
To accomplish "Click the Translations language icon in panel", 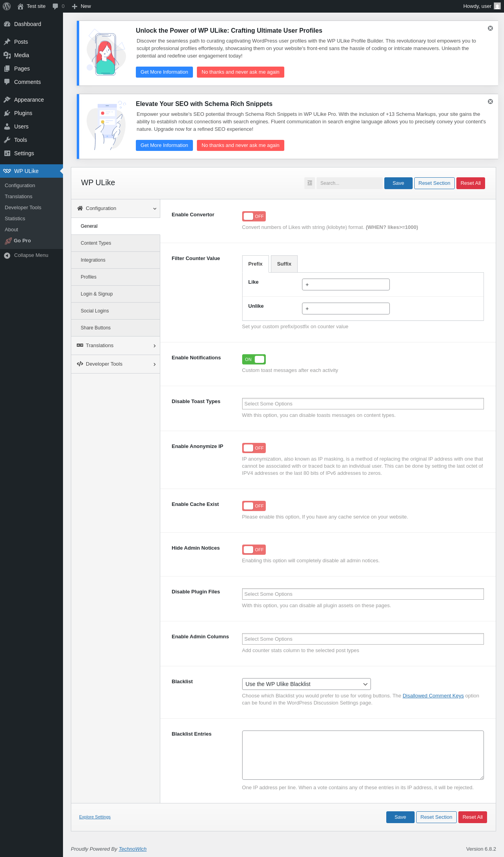I will tap(80, 345).
